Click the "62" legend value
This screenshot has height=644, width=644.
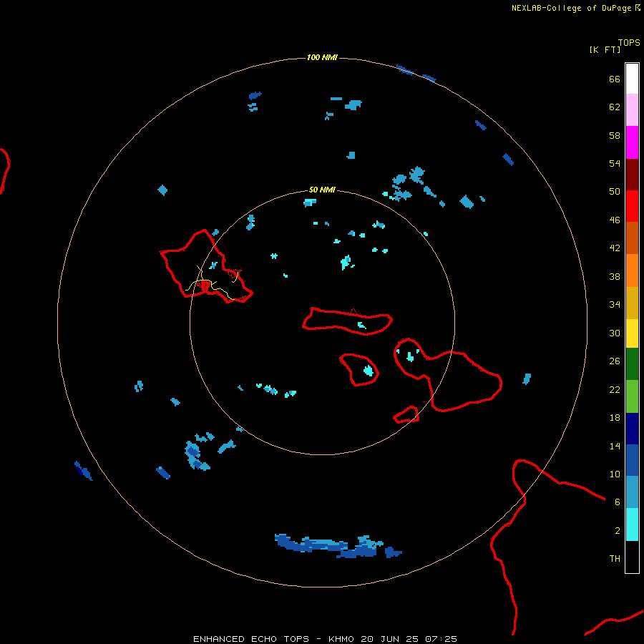(x=615, y=107)
